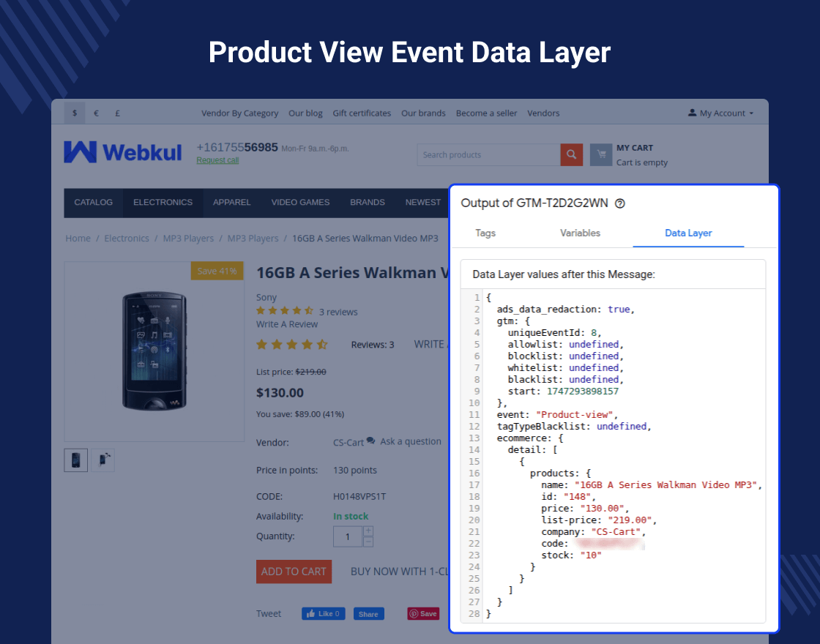Screen dimensions: 820x644
Task: Open the Data Layer tab
Action: [x=688, y=233]
